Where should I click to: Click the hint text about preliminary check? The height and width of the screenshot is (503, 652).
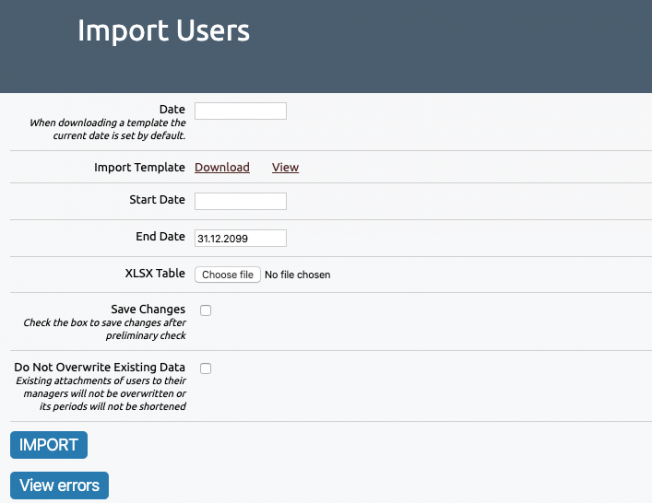click(x=104, y=329)
